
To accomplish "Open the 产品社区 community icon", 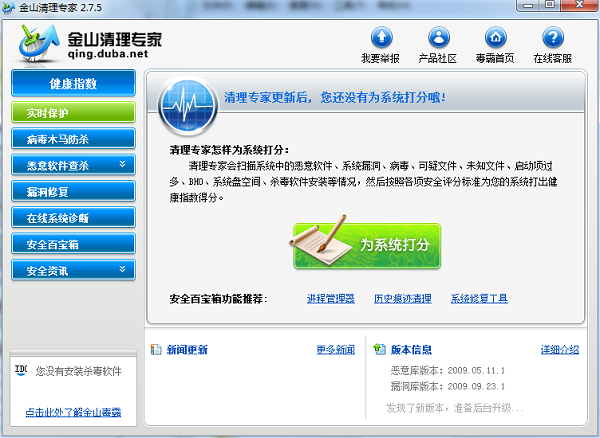I will [x=439, y=37].
